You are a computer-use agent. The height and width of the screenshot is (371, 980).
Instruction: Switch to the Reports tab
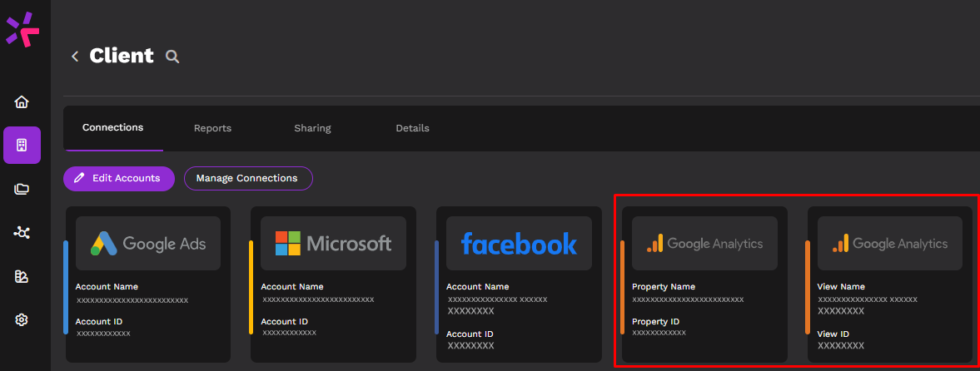click(212, 128)
